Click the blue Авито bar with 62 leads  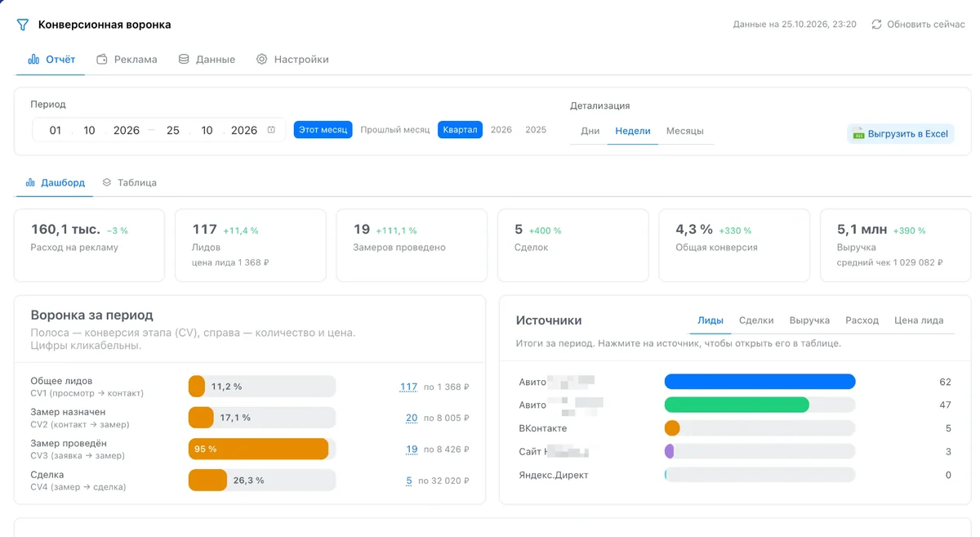759,382
